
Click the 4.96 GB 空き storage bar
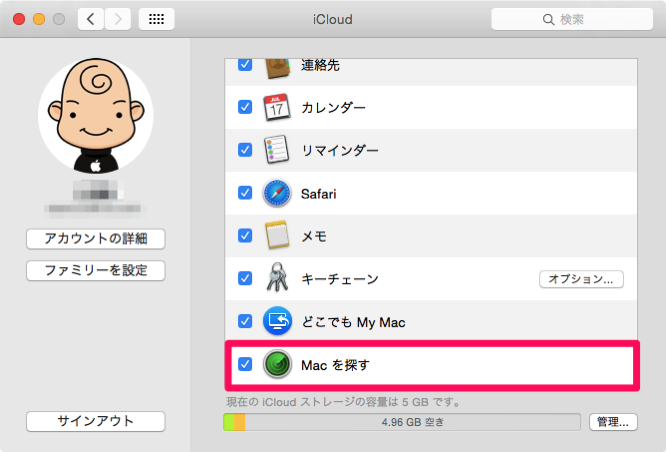point(402,422)
